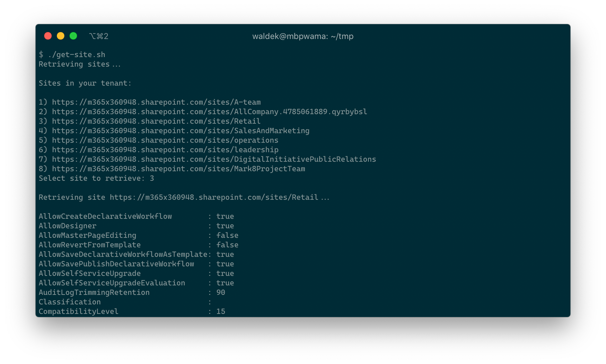Click the AllowDesigner property name
Screen dimensions: 606x364
click(68, 226)
